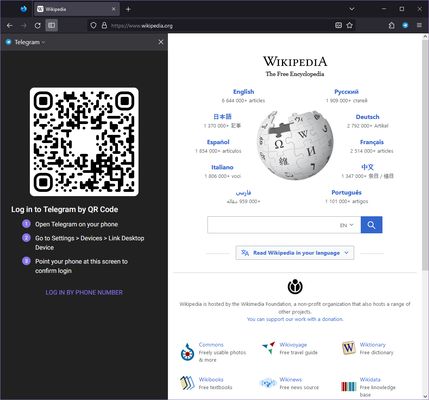Open the Japanese 日本語 Wikipedia link
Image resolution: width=429 pixels, height=400 pixels.
click(x=222, y=117)
